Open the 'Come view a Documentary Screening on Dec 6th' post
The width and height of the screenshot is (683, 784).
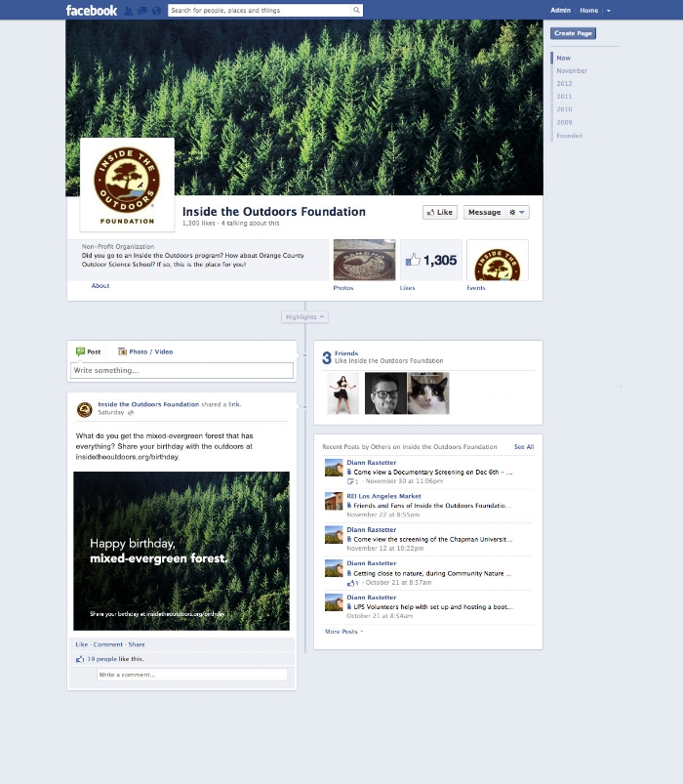[432, 472]
